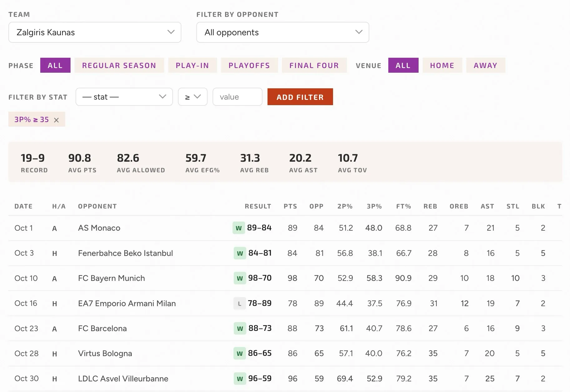Screen dimensions: 570x392
Task: Click the W badge in Fenerbahce row
Action: (x=240, y=253)
